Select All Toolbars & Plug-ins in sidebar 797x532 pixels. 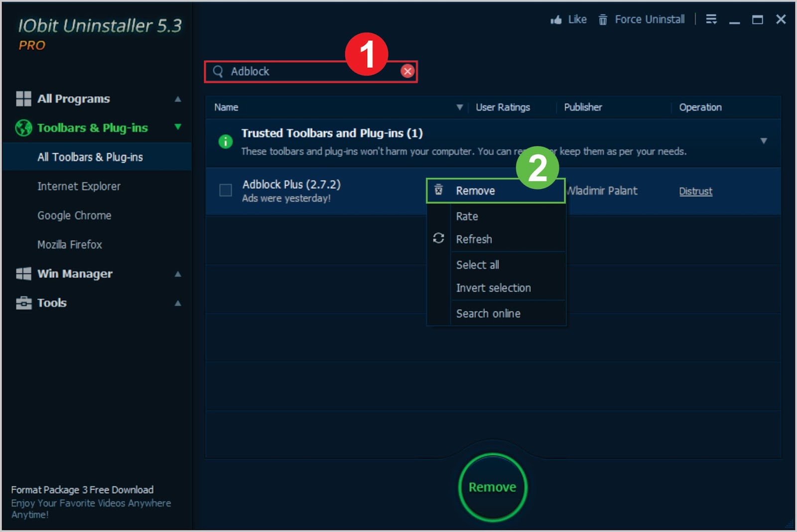pos(97,157)
